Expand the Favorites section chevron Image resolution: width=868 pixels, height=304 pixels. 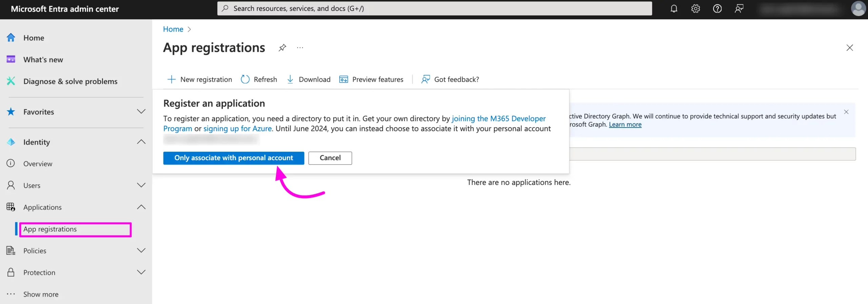coord(141,111)
